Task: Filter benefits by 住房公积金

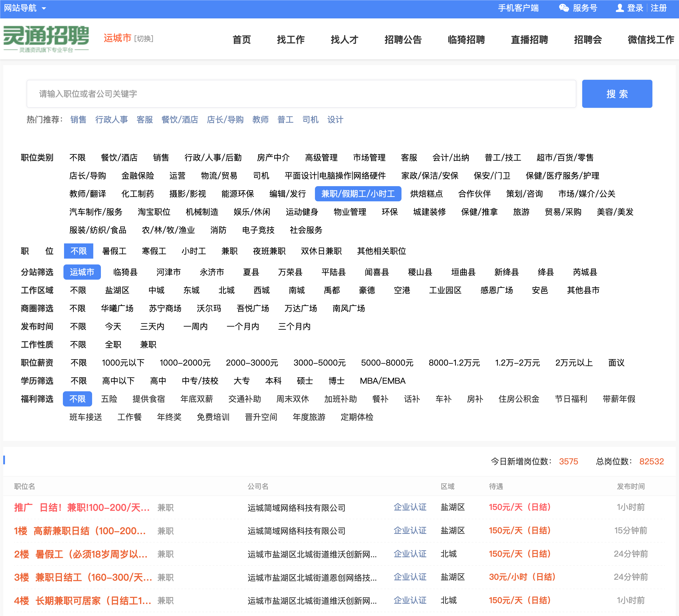Action: click(x=519, y=399)
